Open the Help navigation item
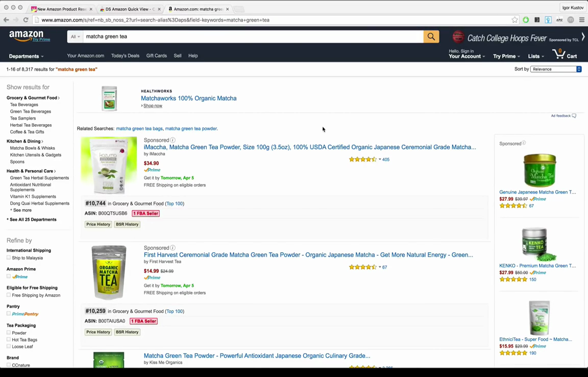This screenshot has height=377, width=588. [x=193, y=56]
